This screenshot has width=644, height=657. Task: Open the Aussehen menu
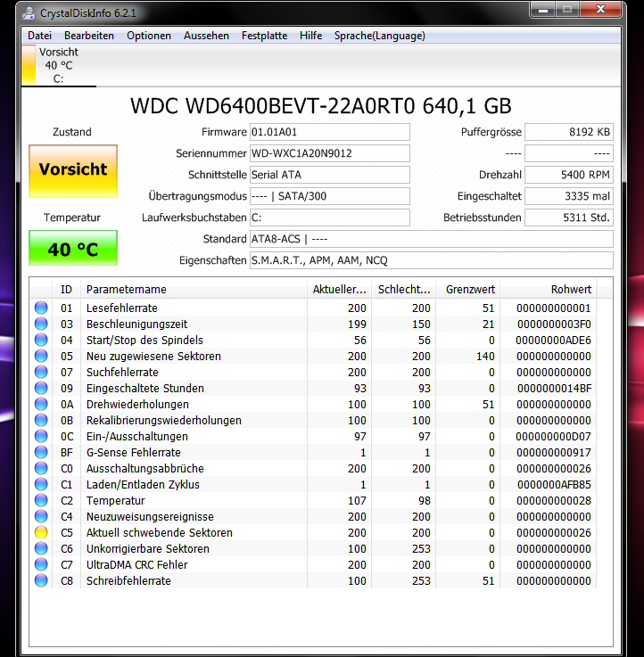(x=206, y=36)
